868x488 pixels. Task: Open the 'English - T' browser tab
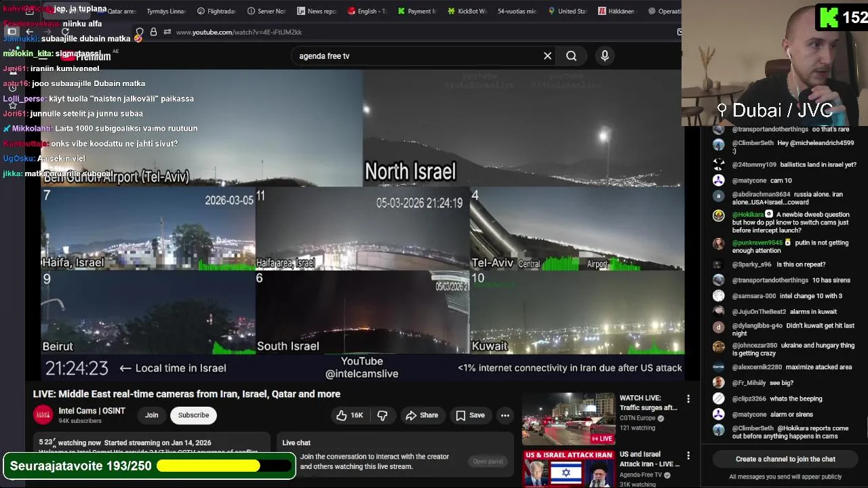(366, 11)
